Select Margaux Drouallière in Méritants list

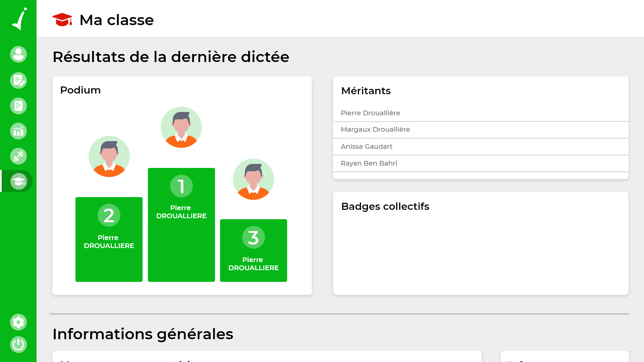pos(375,130)
